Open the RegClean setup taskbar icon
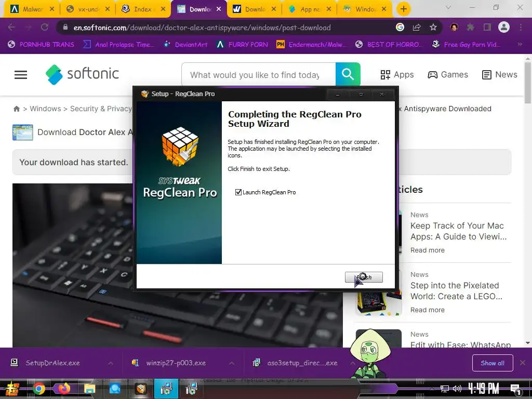The height and width of the screenshot is (399, 532). (140, 389)
